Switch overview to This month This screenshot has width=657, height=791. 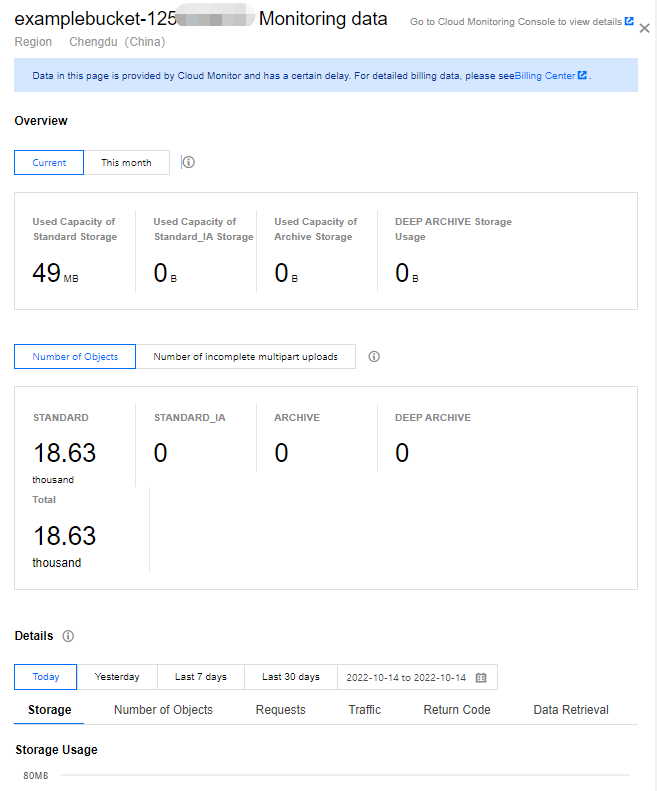click(126, 162)
